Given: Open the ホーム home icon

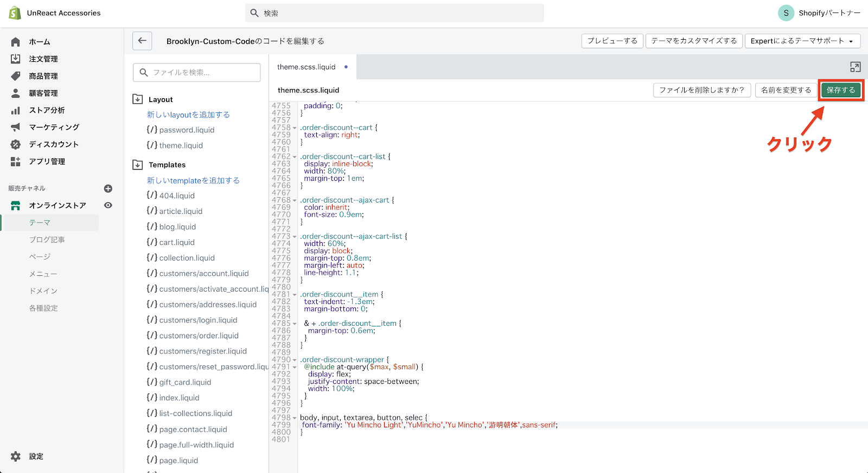Looking at the screenshot, I should 16,42.
